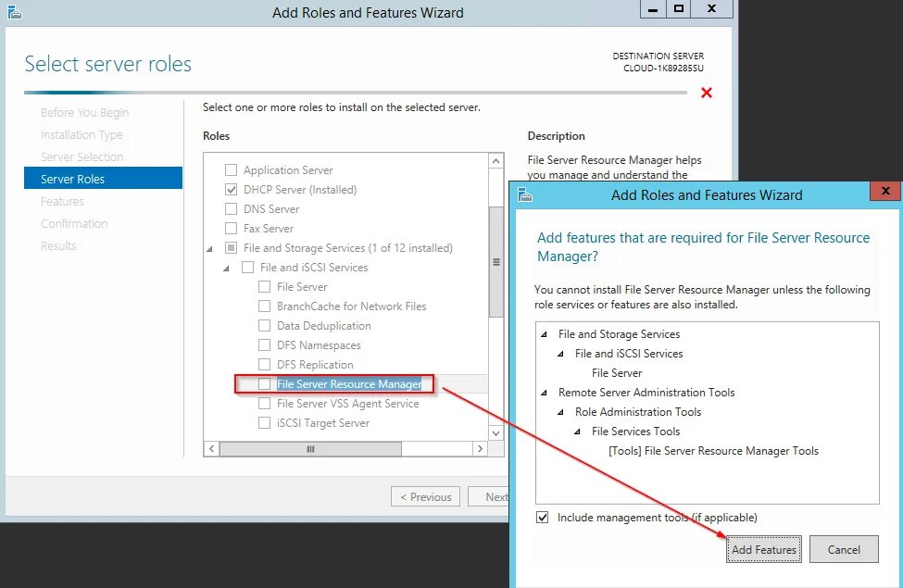This screenshot has width=903, height=588.
Task: Check the DNS Server role
Action: pos(231,209)
